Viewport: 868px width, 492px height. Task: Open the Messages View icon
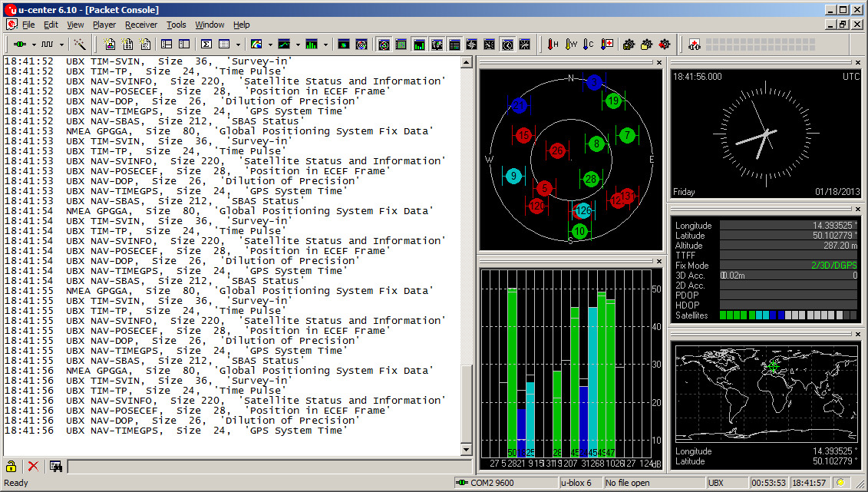tap(167, 45)
